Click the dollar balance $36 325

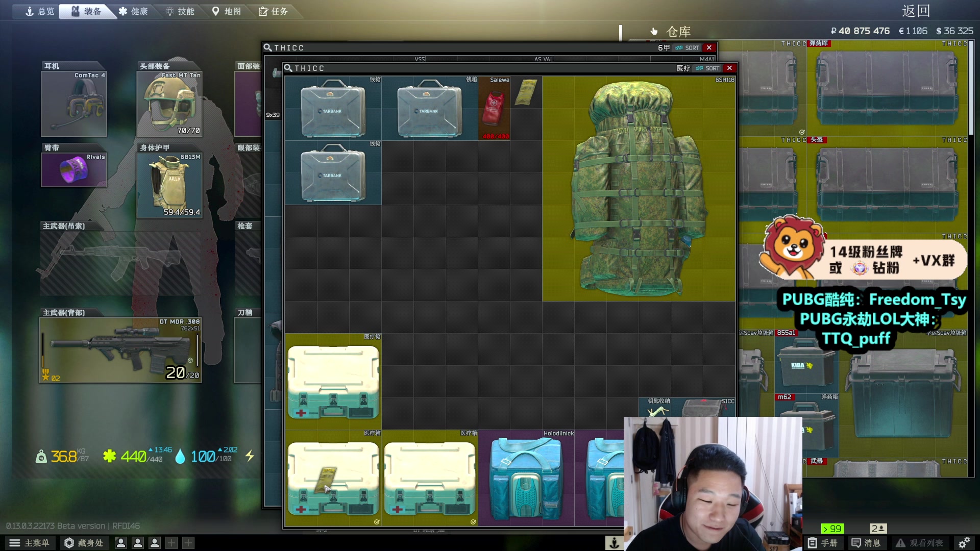pyautogui.click(x=954, y=31)
